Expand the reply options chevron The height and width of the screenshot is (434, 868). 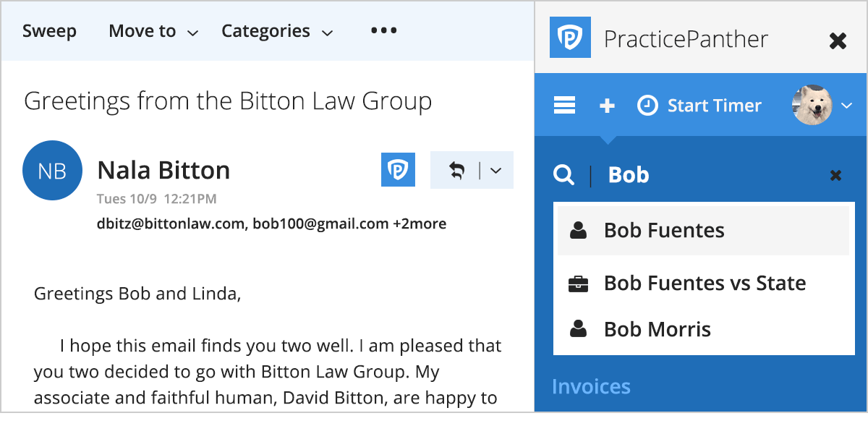click(x=495, y=171)
